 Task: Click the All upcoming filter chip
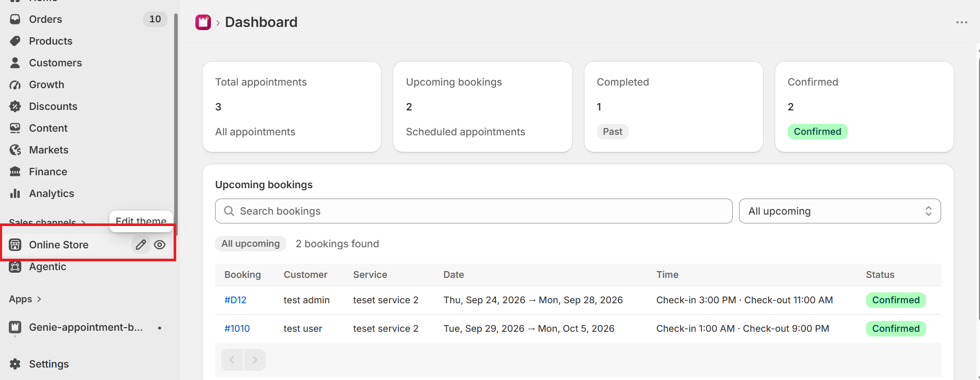pyautogui.click(x=250, y=244)
